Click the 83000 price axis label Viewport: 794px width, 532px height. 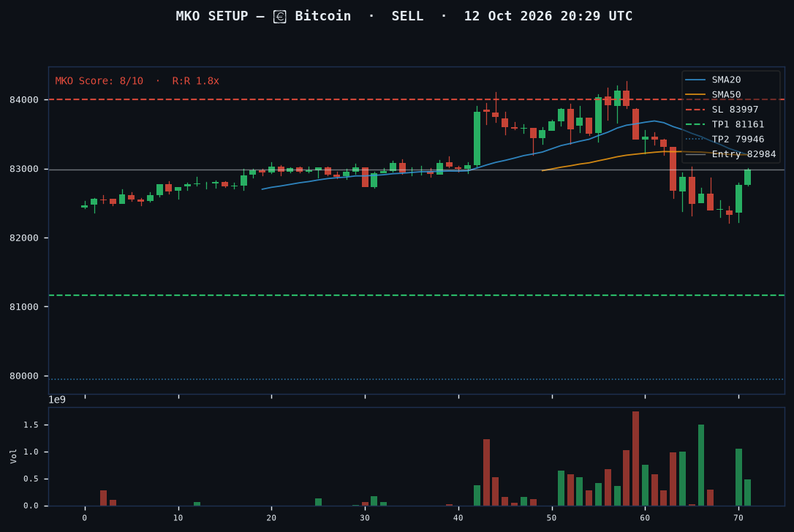pyautogui.click(x=24, y=169)
